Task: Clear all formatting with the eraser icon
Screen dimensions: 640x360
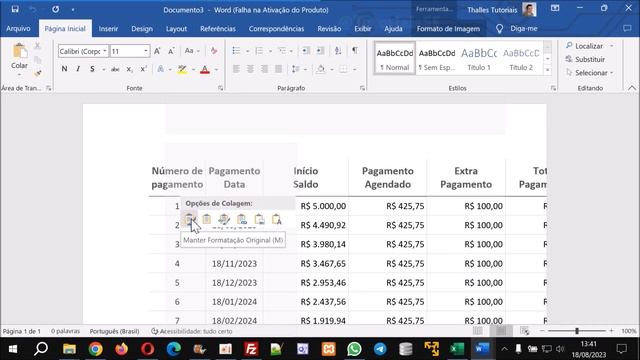Action: [214, 51]
